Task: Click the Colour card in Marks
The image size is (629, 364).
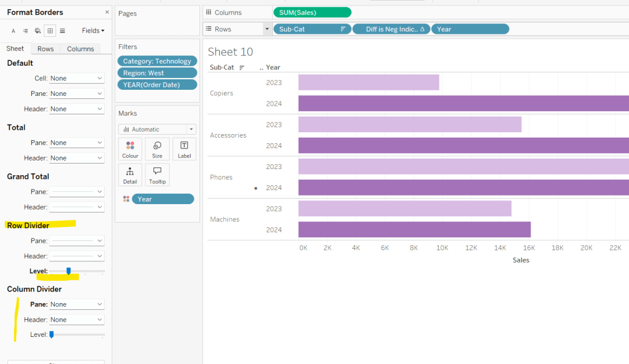Action: tap(130, 149)
